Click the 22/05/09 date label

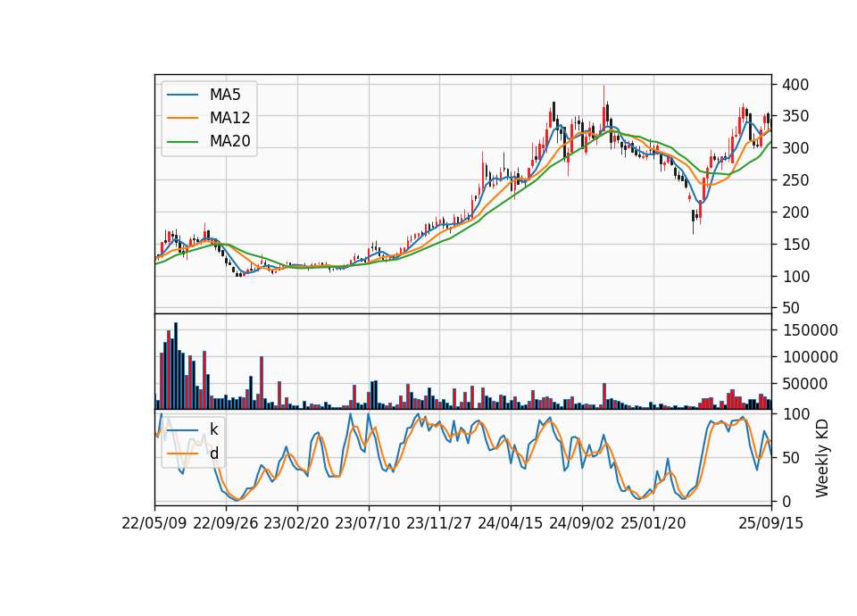(154, 523)
